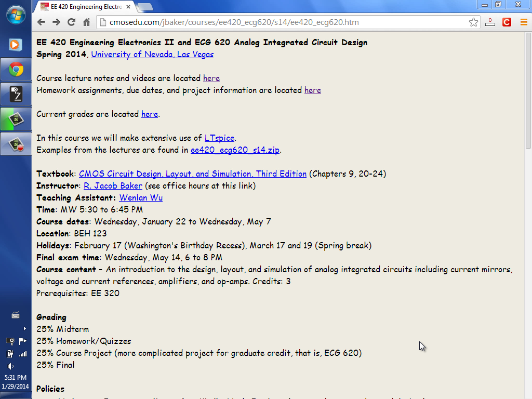Click 'Location: BEH 123' text
532x399 pixels.
point(72,233)
